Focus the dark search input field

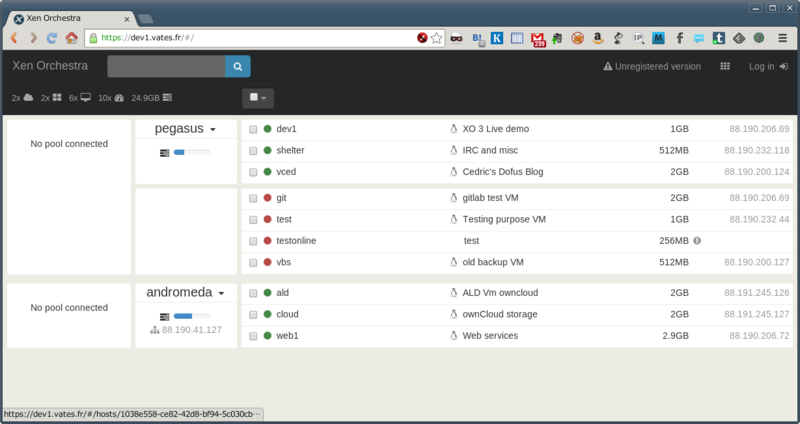tap(166, 66)
